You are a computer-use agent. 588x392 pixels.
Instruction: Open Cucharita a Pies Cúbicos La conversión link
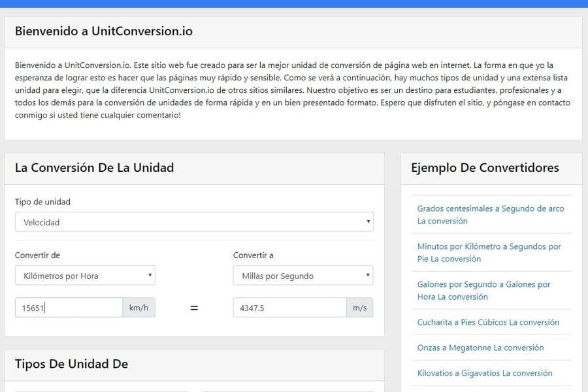pyautogui.click(x=488, y=322)
